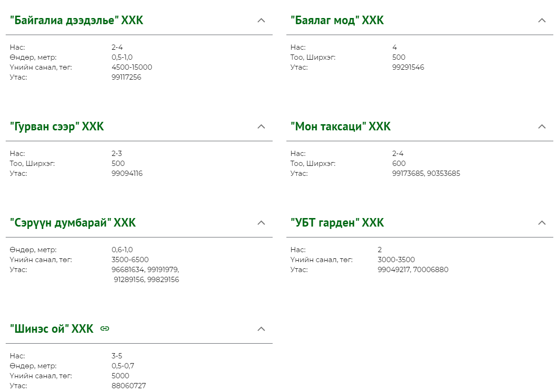Click phone number 99291546
Image resolution: width=559 pixels, height=392 pixels.
(x=408, y=67)
